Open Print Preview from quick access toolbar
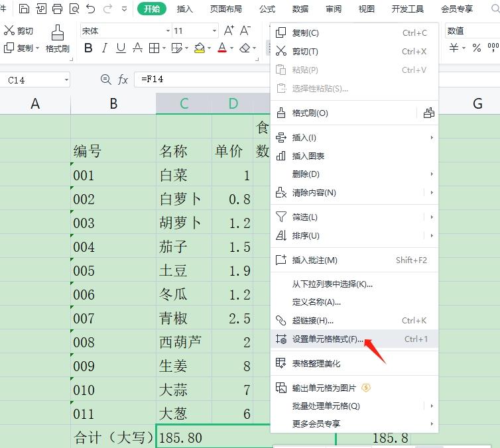 pyautogui.click(x=74, y=9)
